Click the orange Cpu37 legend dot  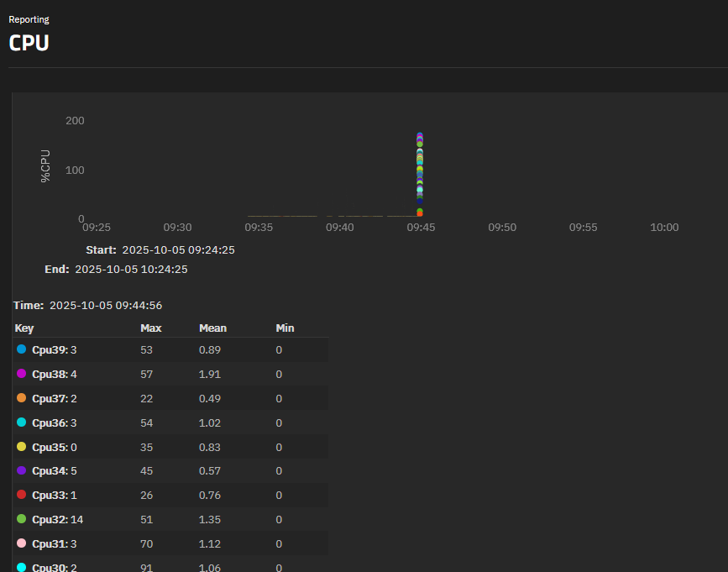click(22, 398)
